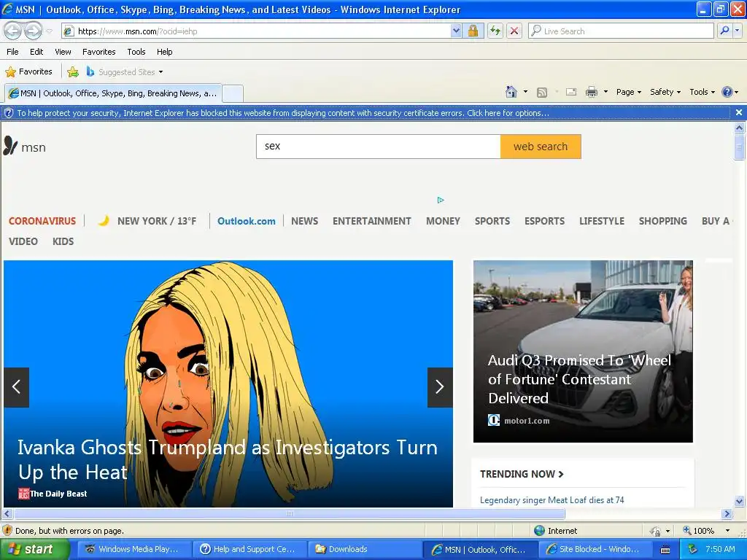Screen dimensions: 747x560
Task: Open the Meat Loaf trending story link
Action: (551, 500)
